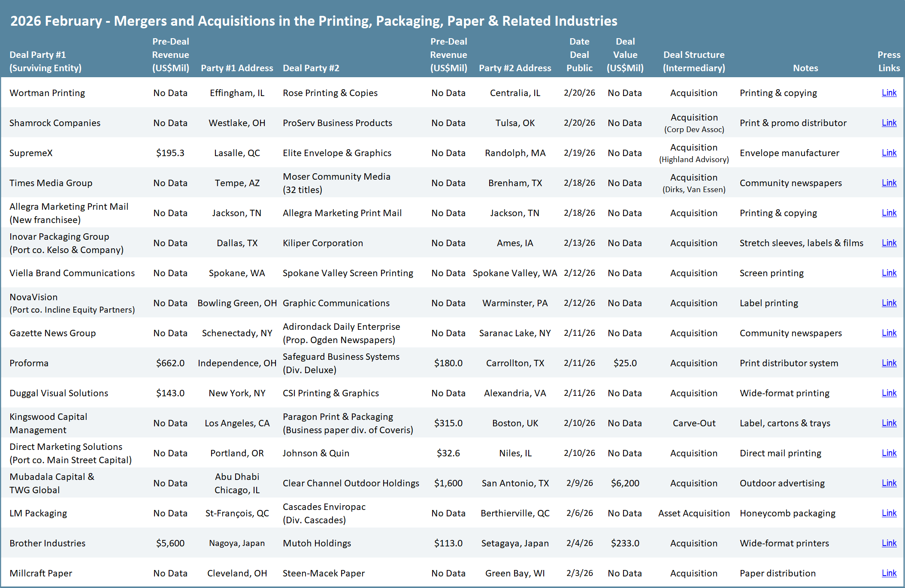Open Millcraft Paper deal press link
Screen dimensions: 905x588
[889, 573]
